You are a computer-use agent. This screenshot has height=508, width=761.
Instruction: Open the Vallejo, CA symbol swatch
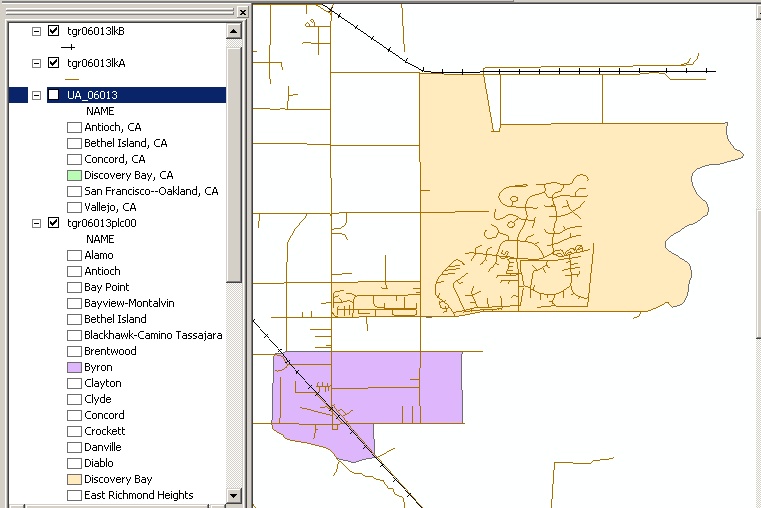(x=74, y=208)
